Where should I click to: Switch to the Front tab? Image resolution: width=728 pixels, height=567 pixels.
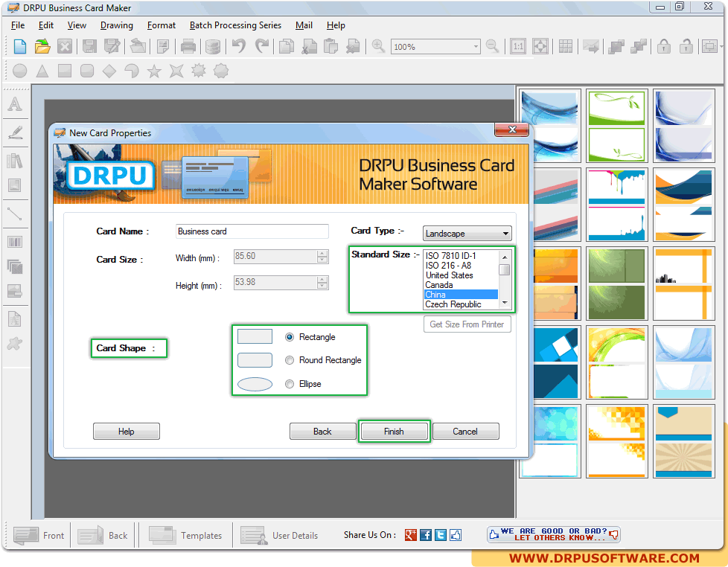(39, 536)
